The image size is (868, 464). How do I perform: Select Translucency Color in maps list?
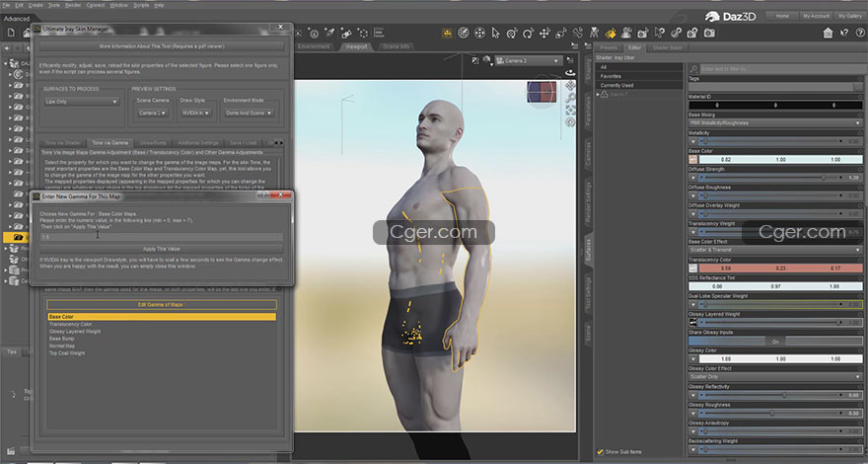[70, 324]
